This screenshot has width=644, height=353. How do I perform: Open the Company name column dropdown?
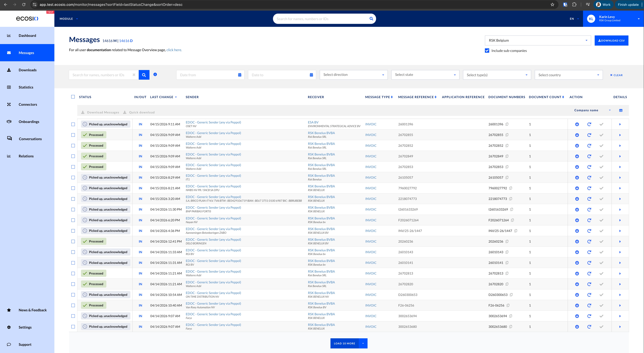pyautogui.click(x=593, y=110)
